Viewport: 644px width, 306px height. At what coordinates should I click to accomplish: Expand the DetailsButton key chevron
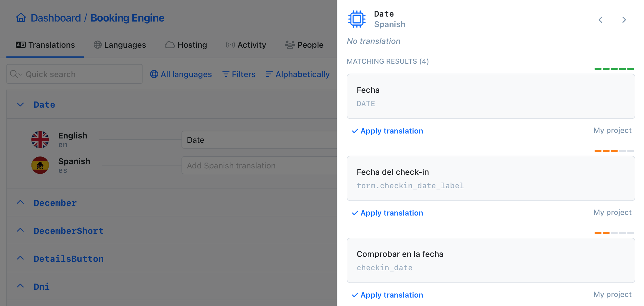click(20, 258)
